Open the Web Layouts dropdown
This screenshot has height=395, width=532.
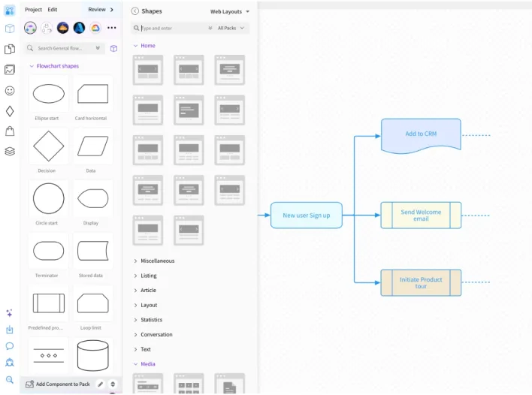coord(230,11)
